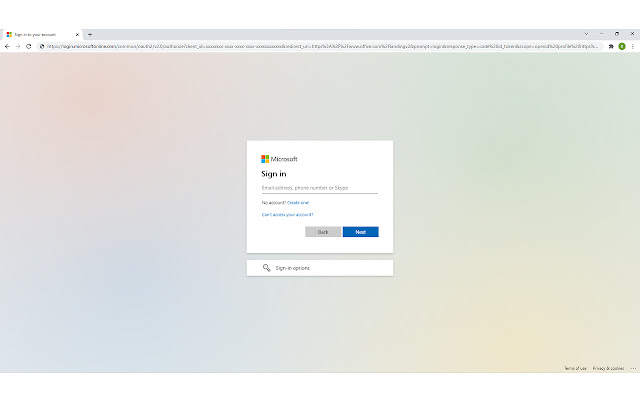This screenshot has width=640, height=400.
Task: Open Sign-in options
Action: coord(320,268)
